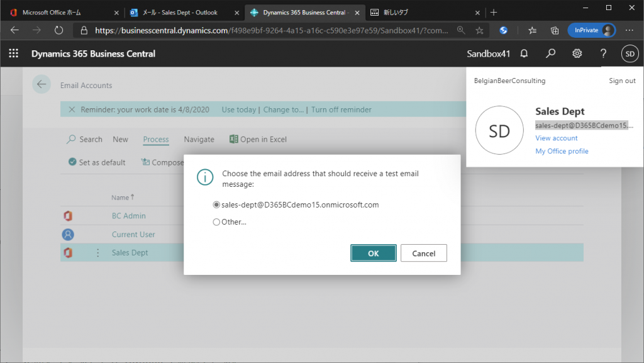Click the browser back arrow
Viewport: 644px width, 363px height.
(x=15, y=30)
